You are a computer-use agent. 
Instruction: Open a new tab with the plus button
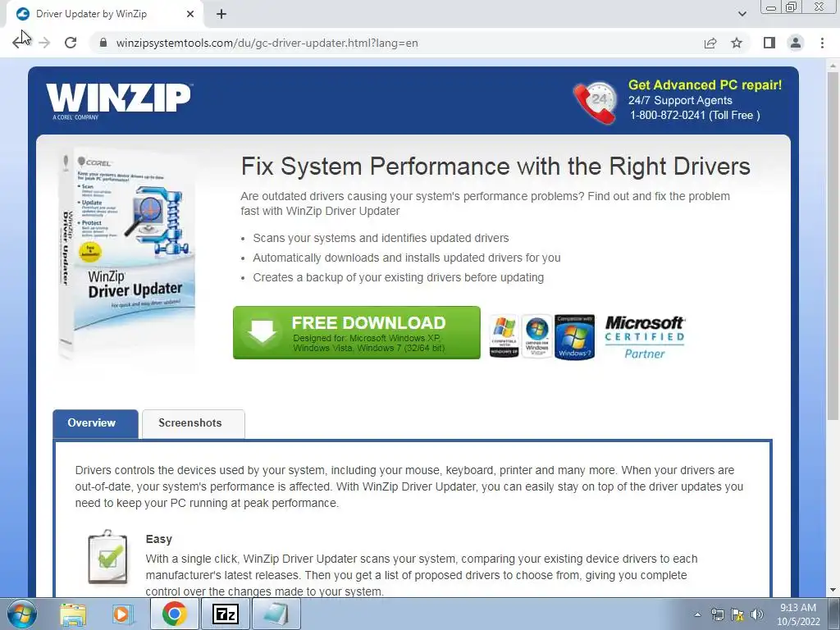(x=221, y=14)
